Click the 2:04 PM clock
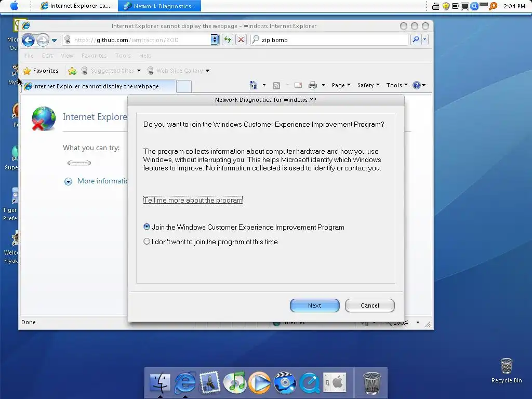The image size is (532, 399). point(514,6)
